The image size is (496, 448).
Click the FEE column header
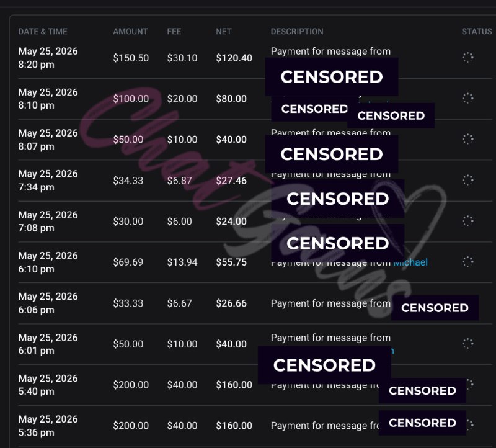click(x=174, y=32)
